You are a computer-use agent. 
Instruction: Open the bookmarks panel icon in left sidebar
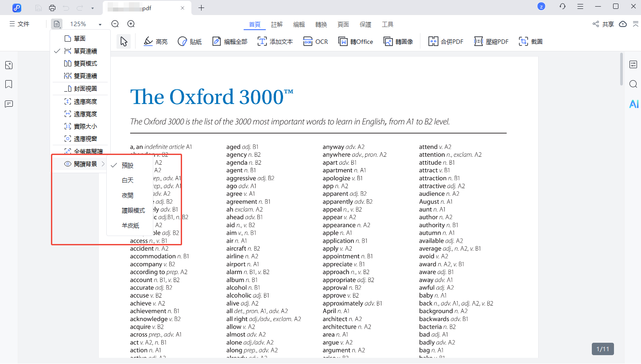tap(9, 85)
